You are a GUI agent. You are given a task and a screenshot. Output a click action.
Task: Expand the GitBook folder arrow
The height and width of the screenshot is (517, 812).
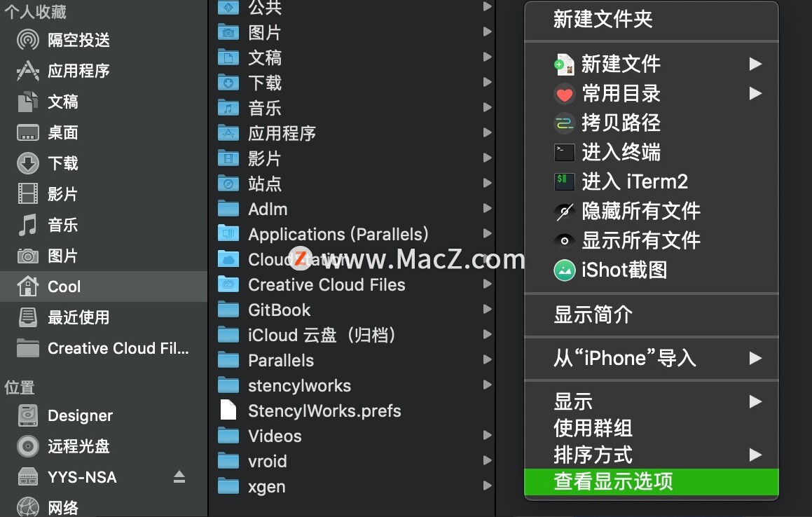[488, 309]
